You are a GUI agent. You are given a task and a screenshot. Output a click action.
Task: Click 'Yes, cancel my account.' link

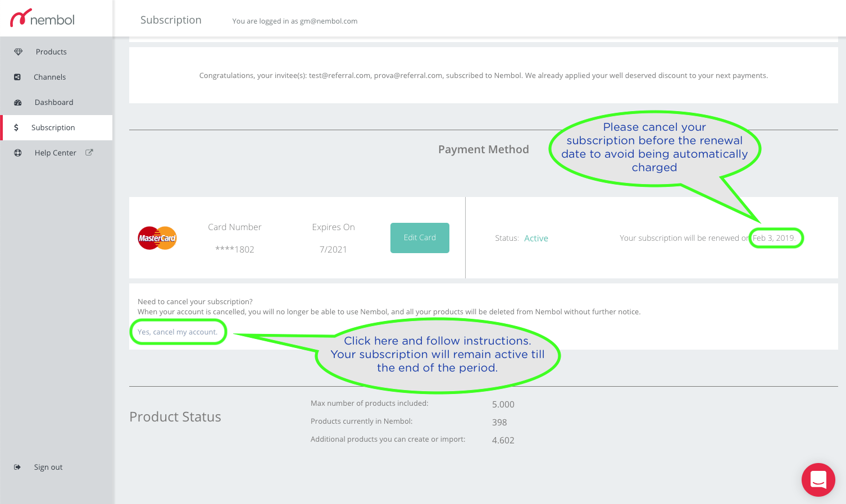178,332
